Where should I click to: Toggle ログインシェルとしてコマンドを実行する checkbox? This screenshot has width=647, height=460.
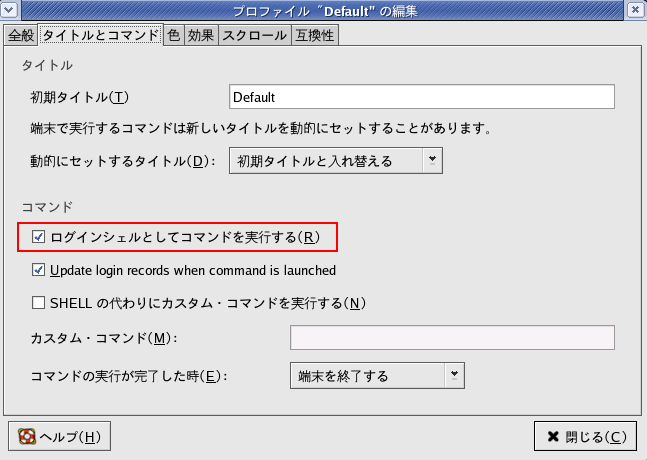38,237
